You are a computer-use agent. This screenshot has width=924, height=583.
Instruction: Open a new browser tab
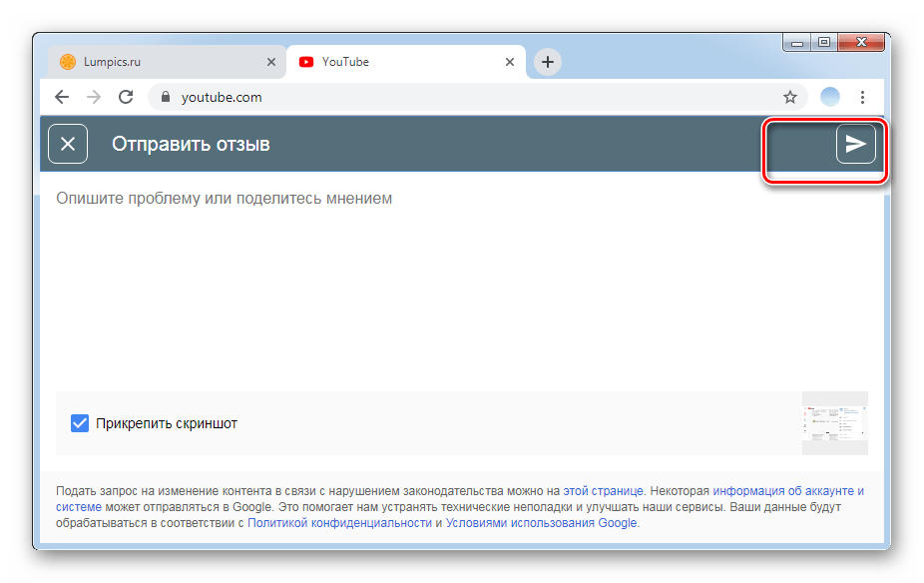tap(548, 62)
